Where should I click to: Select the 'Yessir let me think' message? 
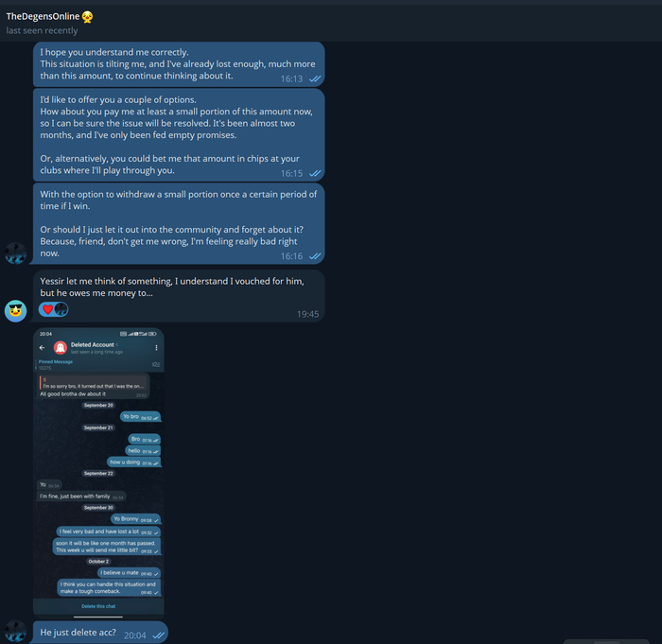click(179, 296)
